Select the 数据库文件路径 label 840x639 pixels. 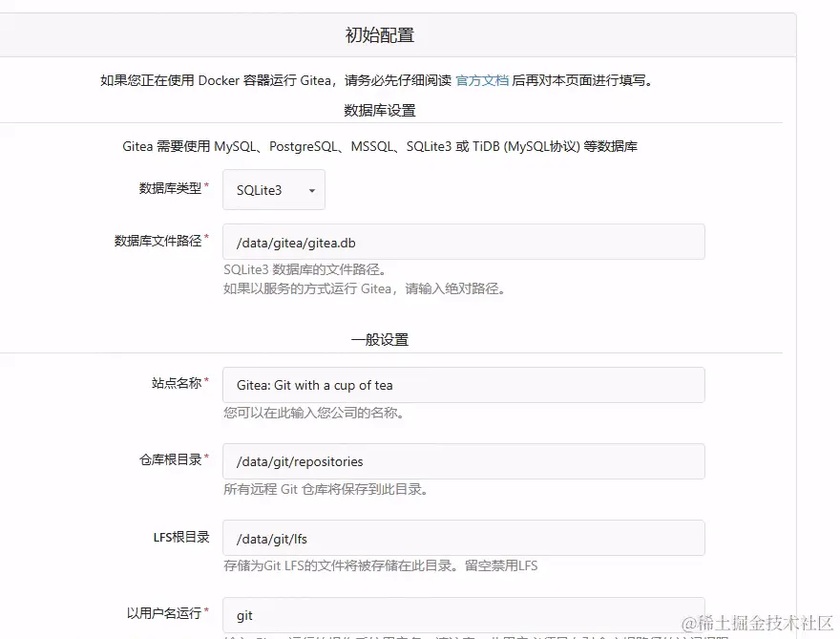point(158,241)
